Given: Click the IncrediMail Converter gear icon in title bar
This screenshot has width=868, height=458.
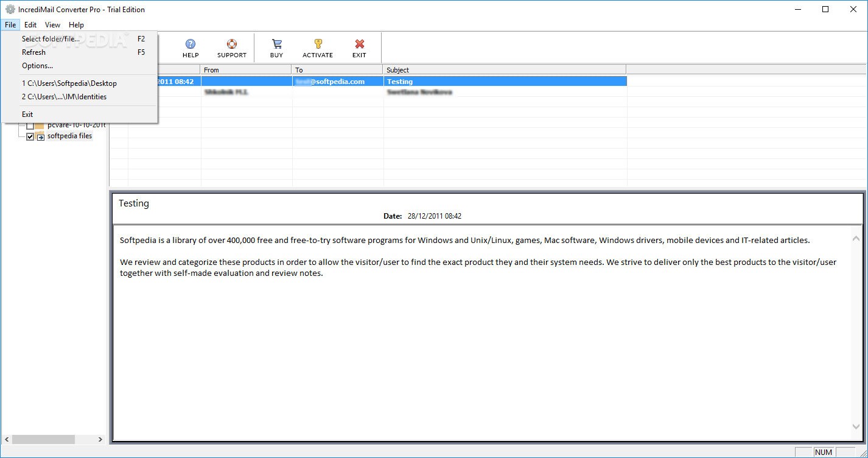Looking at the screenshot, I should tap(10, 9).
